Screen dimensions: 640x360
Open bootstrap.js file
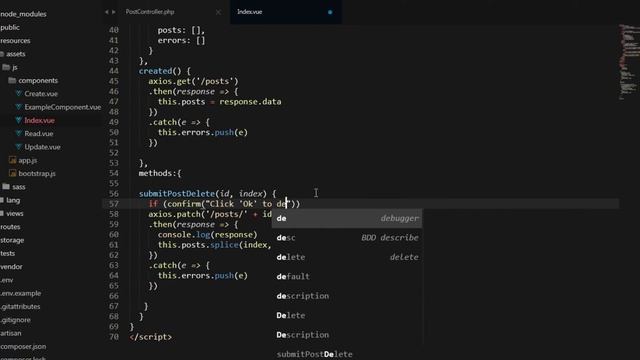(37, 173)
